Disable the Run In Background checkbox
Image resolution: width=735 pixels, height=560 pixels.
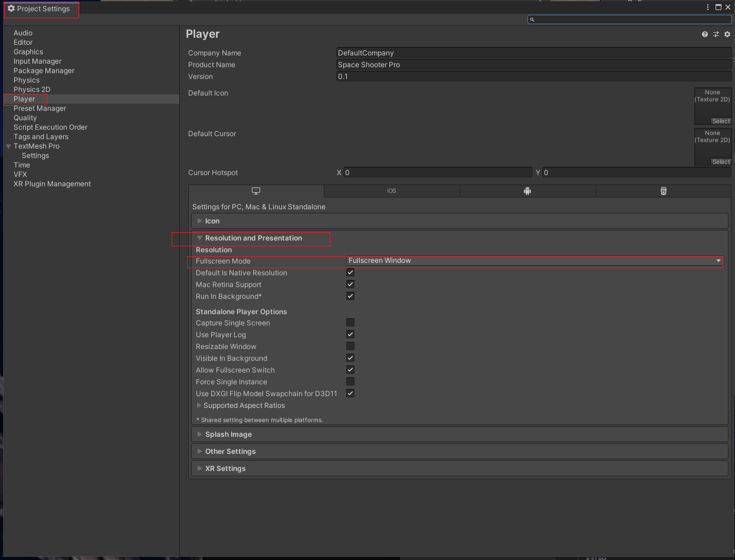[x=350, y=296]
